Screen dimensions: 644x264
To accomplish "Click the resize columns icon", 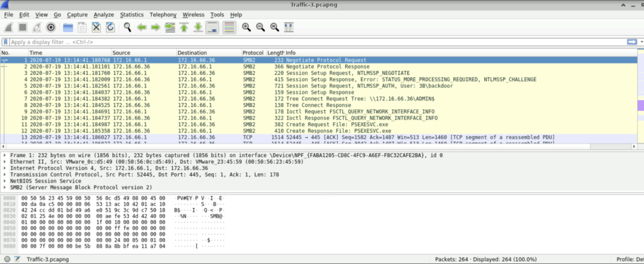I will (x=289, y=27).
